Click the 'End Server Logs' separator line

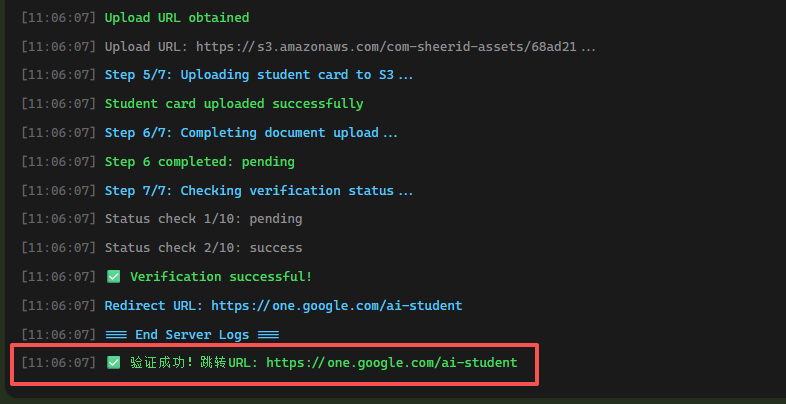[192, 335]
